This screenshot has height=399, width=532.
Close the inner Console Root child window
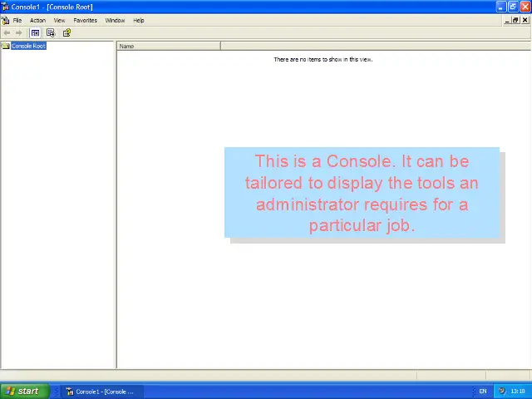[525, 20]
